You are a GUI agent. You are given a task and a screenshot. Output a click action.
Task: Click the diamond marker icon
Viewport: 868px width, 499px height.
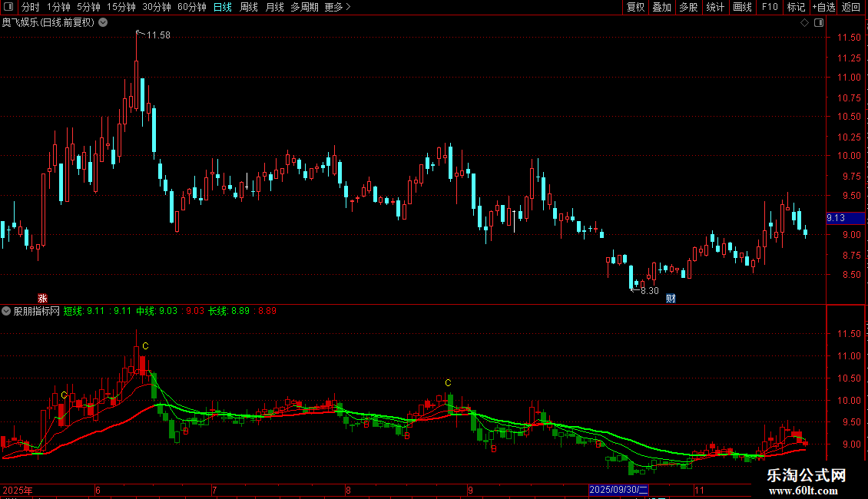click(805, 23)
